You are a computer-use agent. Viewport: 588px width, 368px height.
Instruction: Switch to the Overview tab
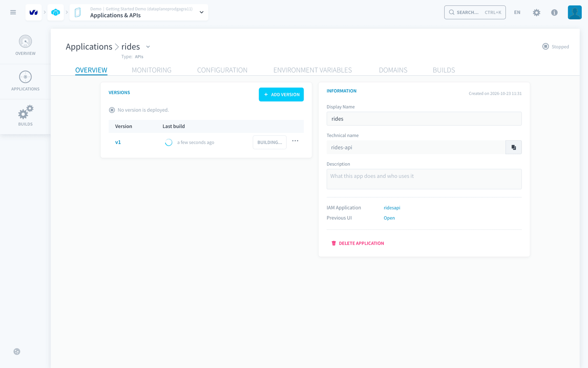(x=91, y=70)
